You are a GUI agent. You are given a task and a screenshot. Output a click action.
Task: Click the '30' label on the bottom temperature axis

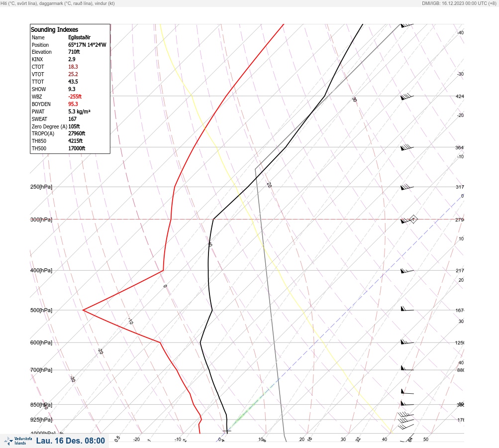(343, 440)
